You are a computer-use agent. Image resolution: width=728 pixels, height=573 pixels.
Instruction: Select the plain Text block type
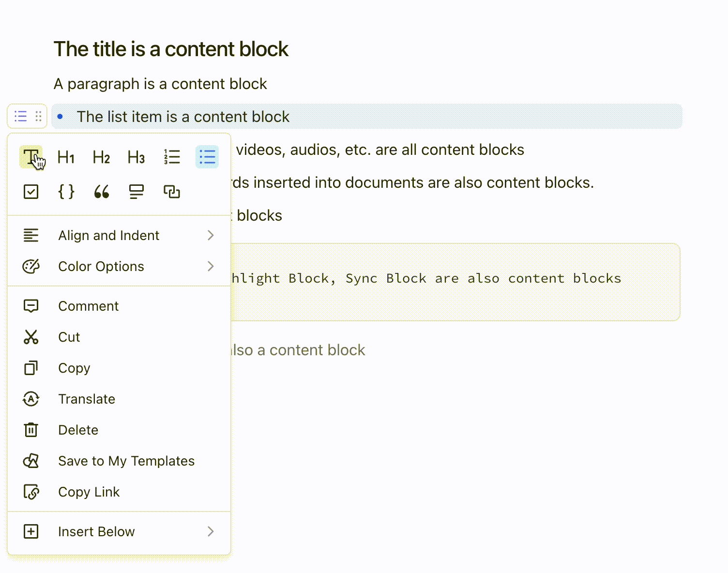(x=31, y=157)
